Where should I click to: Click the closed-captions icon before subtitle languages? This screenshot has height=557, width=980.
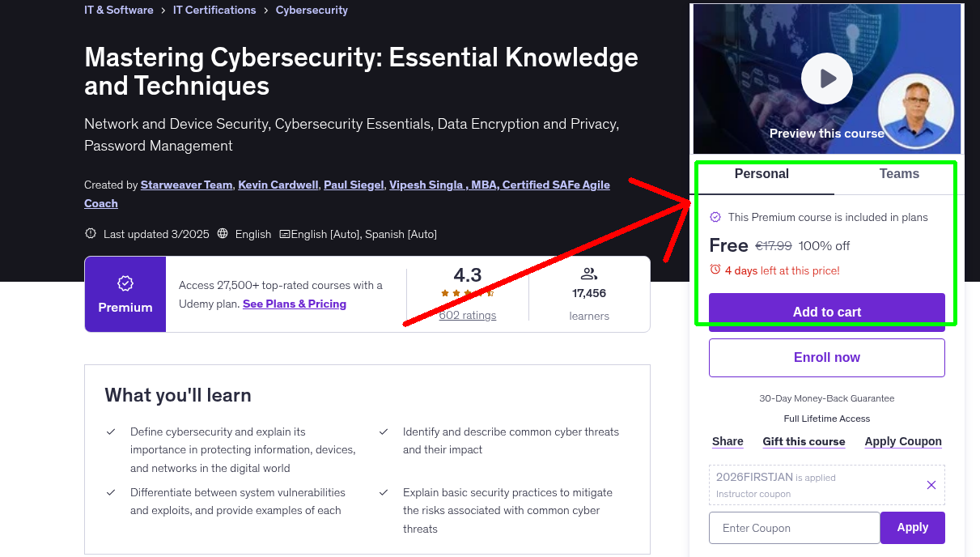[x=284, y=234]
